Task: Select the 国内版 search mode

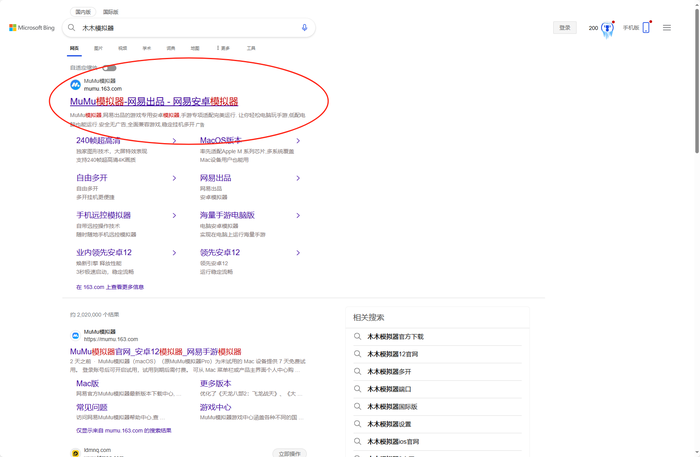Action: click(x=83, y=12)
